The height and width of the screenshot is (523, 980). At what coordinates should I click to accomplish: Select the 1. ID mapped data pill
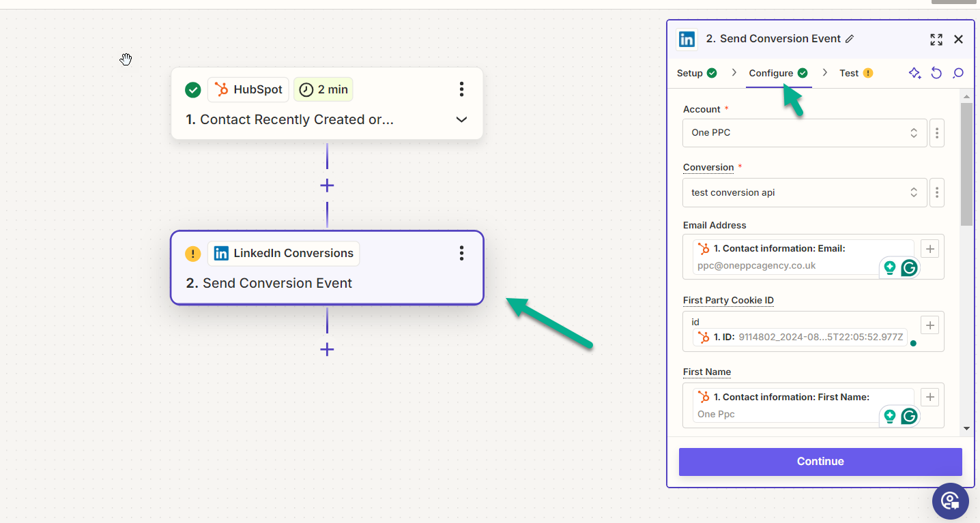[x=800, y=337]
